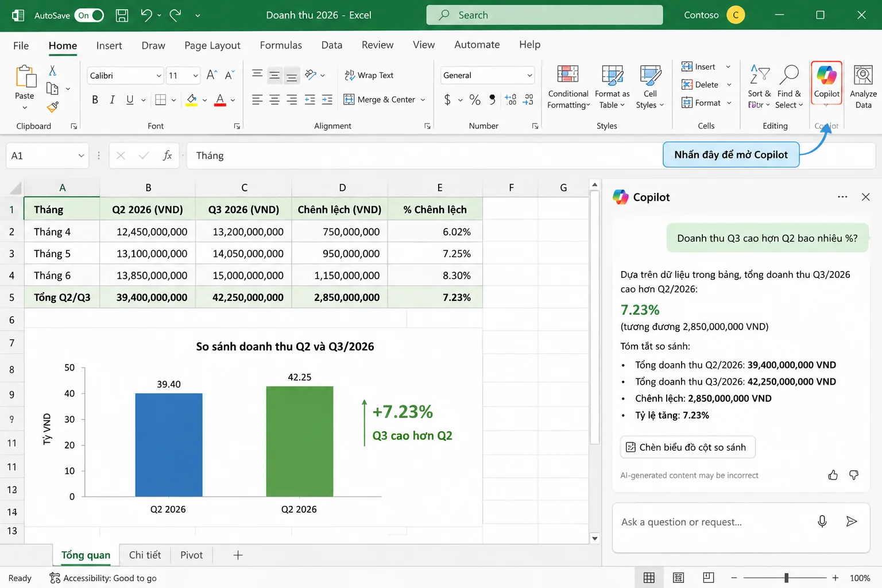The image size is (882, 588).
Task: Cancel formula bar entry X
Action: pos(121,156)
